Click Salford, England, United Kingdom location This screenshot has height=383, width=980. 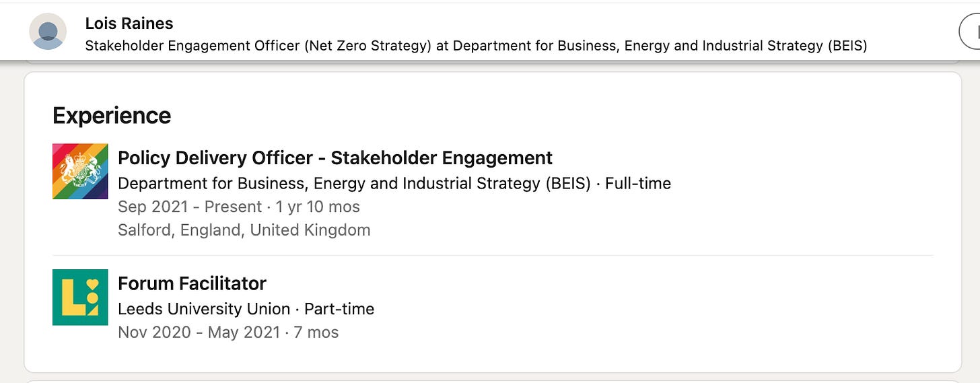click(x=244, y=230)
